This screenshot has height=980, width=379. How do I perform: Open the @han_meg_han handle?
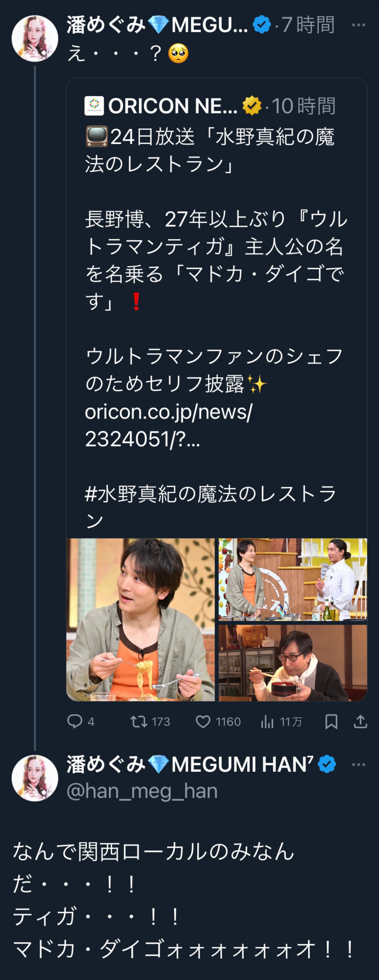coord(142,791)
